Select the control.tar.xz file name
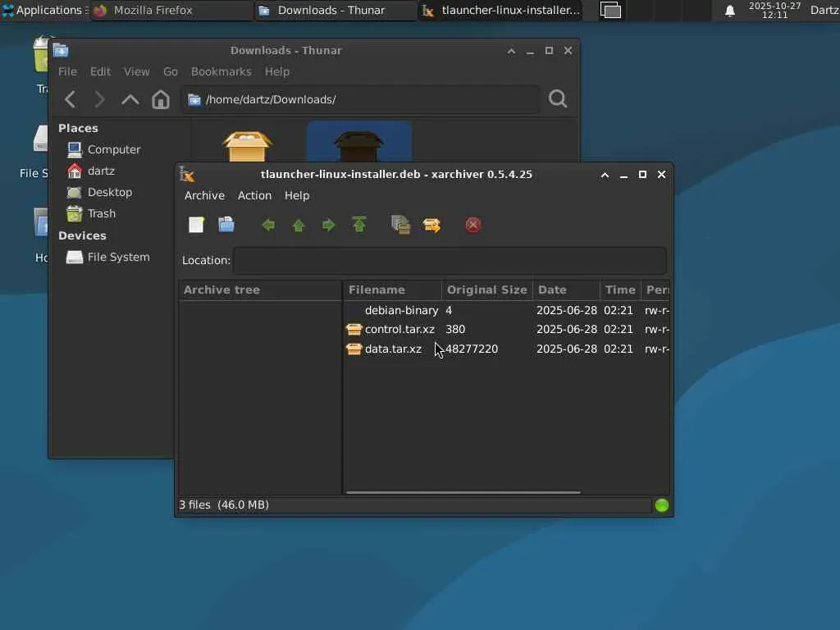The height and width of the screenshot is (630, 840). tap(399, 330)
